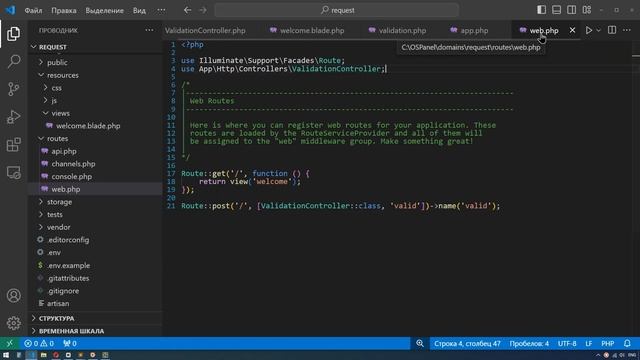The image size is (640, 360).
Task: Change end of line LF setting
Action: point(589,344)
